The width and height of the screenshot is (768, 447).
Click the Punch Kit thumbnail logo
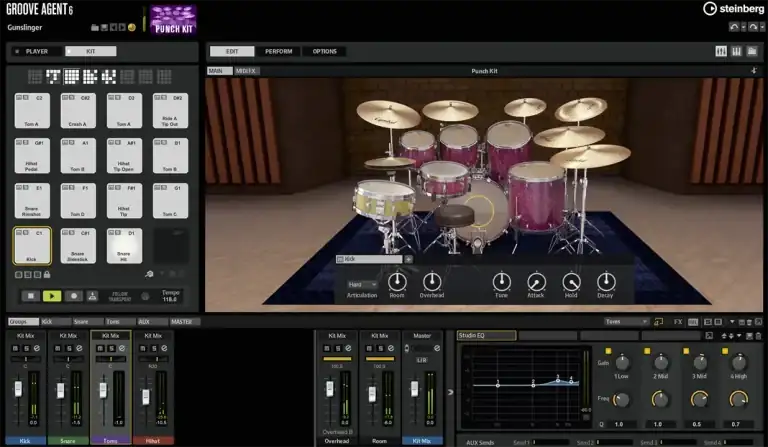[x=173, y=20]
